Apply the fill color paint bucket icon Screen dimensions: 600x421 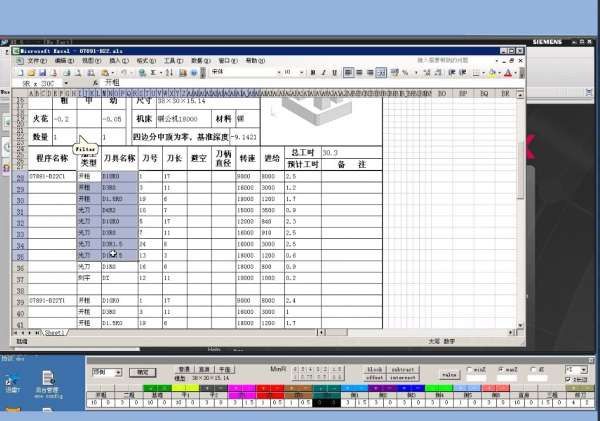pos(492,73)
